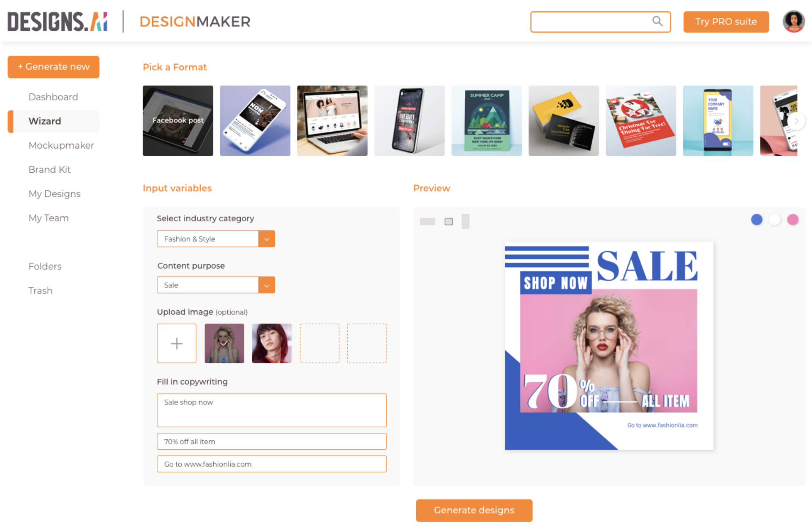Image resolution: width=812 pixels, height=532 pixels.
Task: Open the user profile avatar
Action: click(793, 22)
